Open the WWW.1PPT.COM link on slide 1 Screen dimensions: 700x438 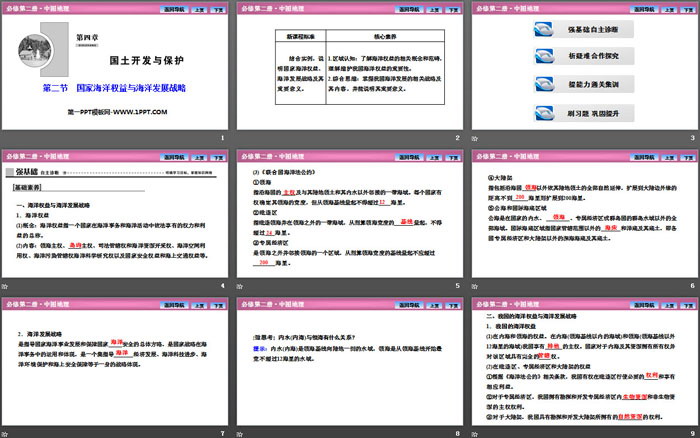142,113
